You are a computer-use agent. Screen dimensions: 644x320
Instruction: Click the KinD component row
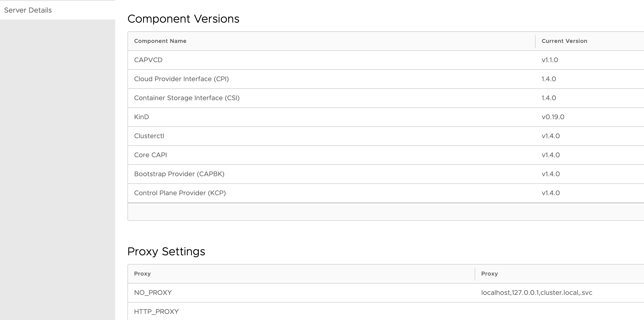141,117
